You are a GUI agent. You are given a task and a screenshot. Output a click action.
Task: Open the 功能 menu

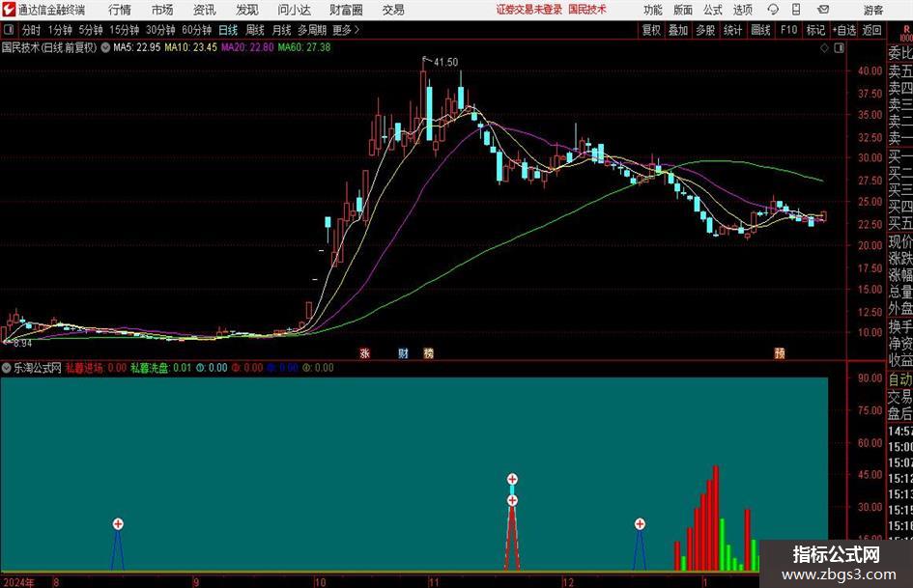653,10
